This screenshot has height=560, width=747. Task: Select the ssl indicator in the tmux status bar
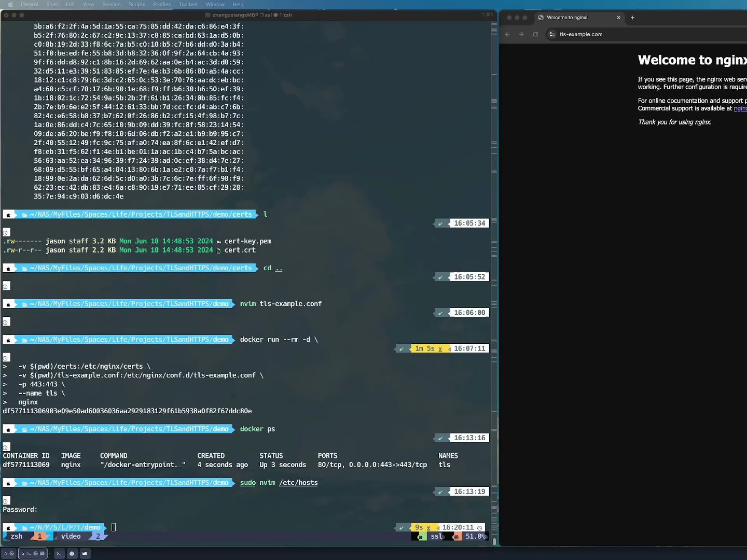point(437,536)
